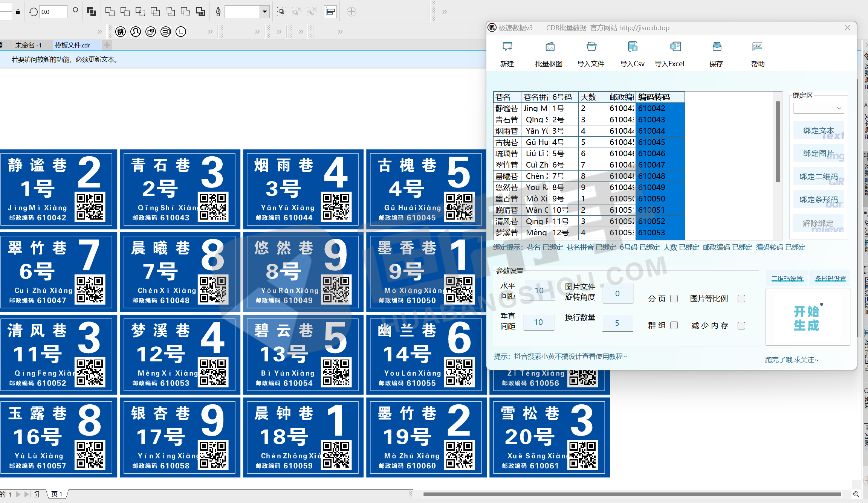This screenshot has width=868, height=503.
Task: Click the align and distribute toolbar icon
Action: [x=330, y=12]
